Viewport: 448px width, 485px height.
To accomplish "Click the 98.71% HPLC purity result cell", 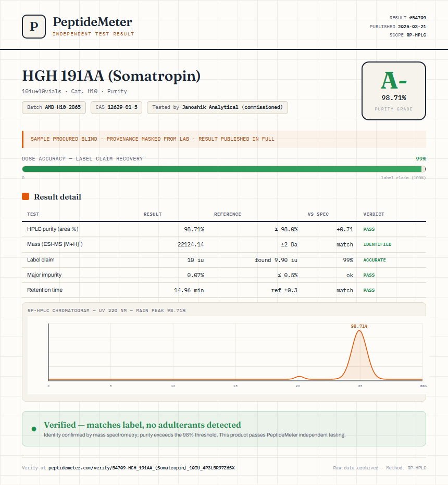I will click(194, 229).
